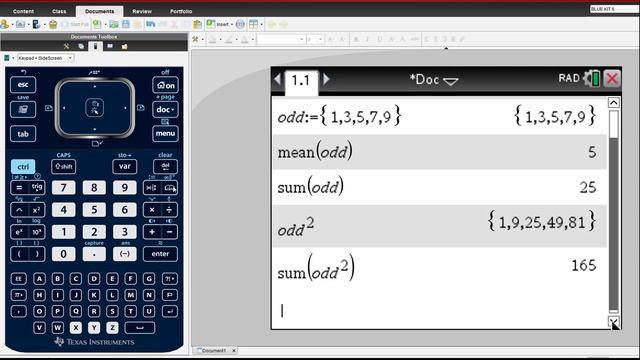The width and height of the screenshot is (640, 360).
Task: Tap the pi key on letter row
Action: (18, 295)
